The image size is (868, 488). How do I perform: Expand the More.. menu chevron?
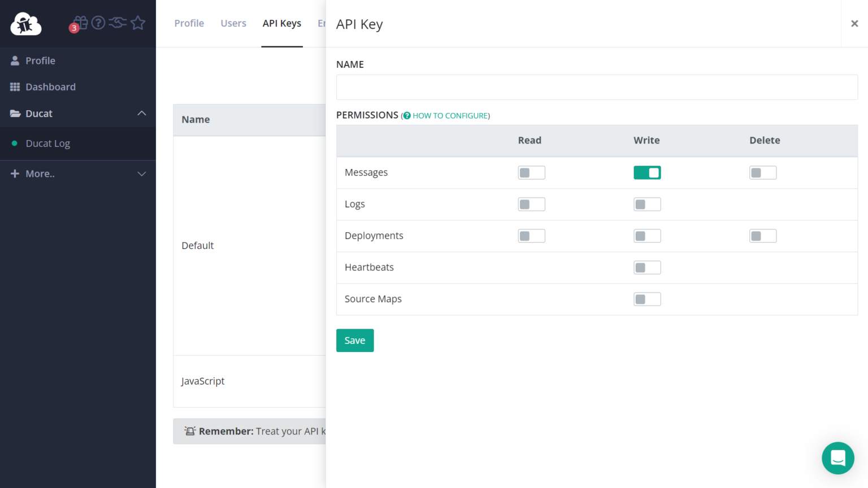point(142,174)
